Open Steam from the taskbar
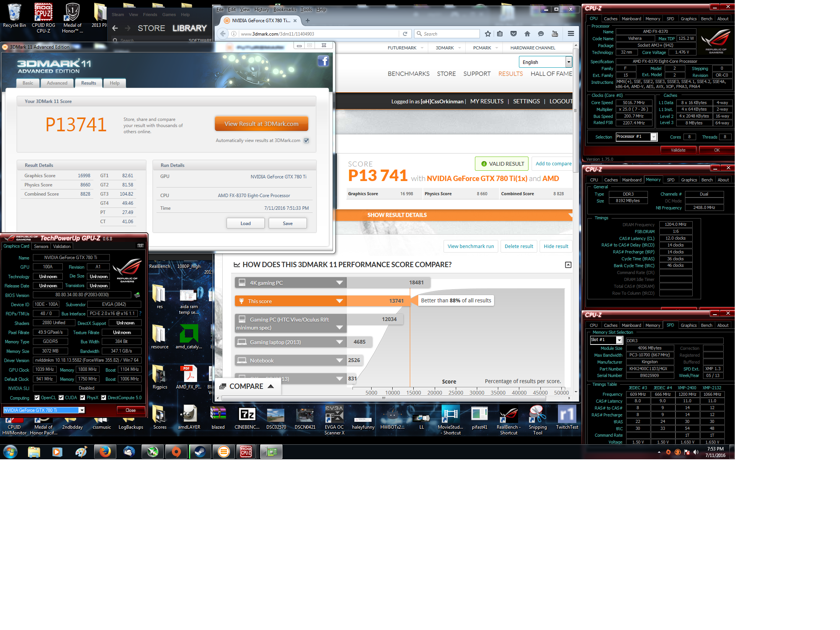Viewport: 840px width, 630px height. click(200, 452)
